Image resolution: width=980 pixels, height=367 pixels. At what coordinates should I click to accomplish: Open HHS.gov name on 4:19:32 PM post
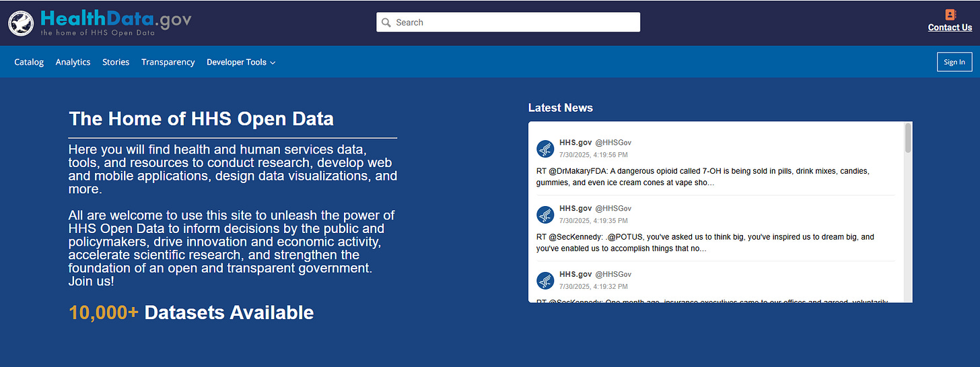(575, 275)
